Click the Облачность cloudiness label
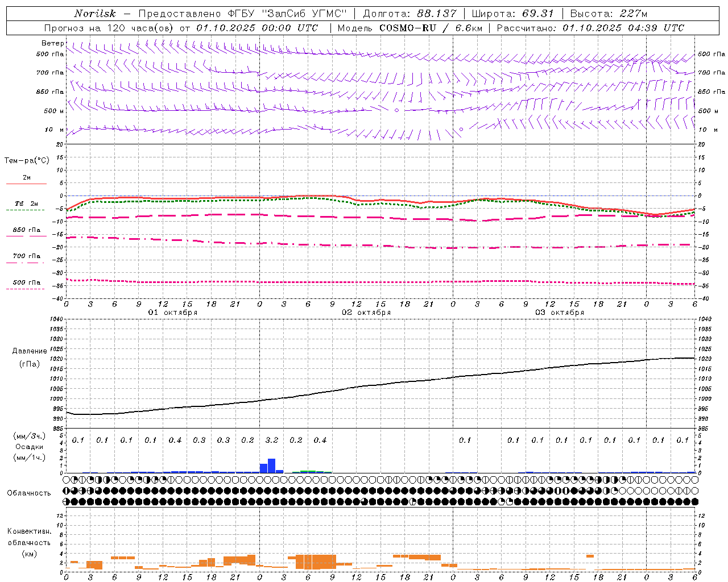The height and width of the screenshot is (582, 728). point(29,493)
